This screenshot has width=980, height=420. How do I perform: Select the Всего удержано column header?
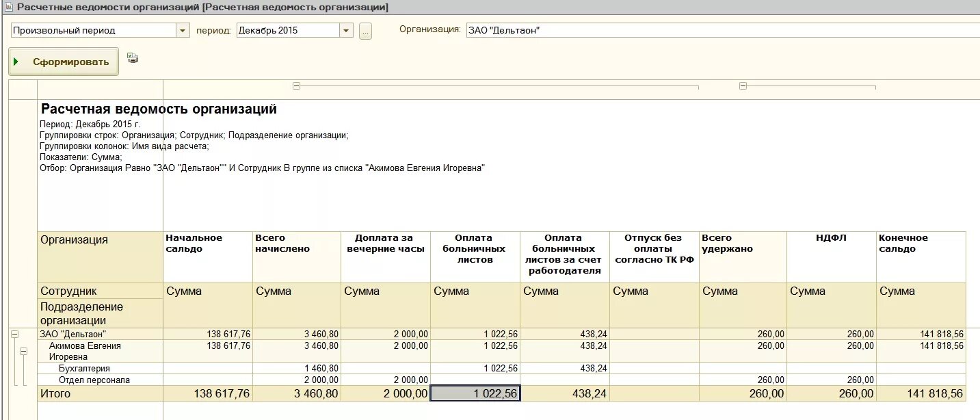743,257
